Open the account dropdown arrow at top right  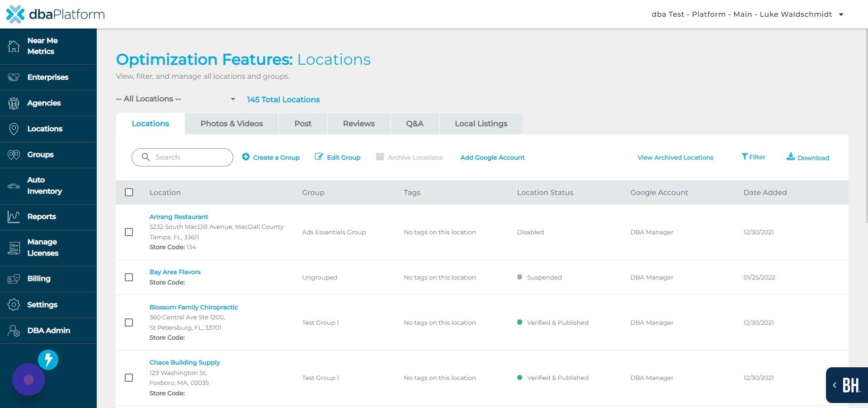(841, 14)
